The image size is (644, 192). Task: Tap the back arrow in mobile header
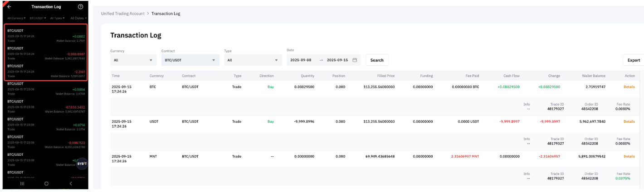pyautogui.click(x=10, y=7)
